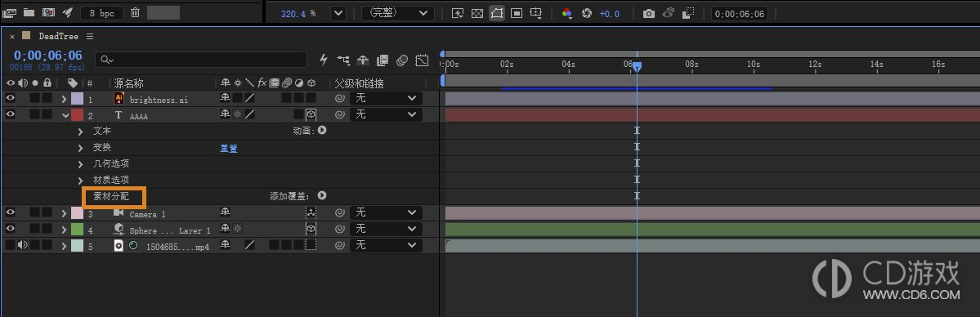Click the composition mini-flowchart icon

click(x=343, y=60)
